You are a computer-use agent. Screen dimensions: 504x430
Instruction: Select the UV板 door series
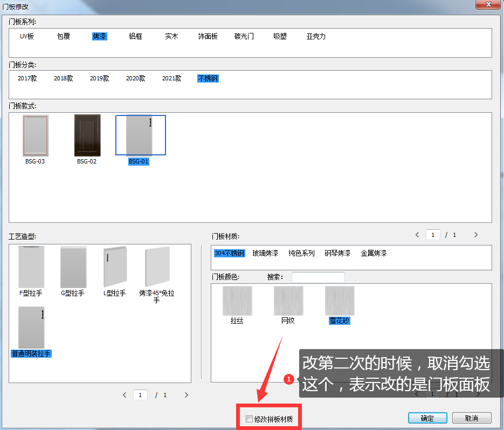pos(26,36)
